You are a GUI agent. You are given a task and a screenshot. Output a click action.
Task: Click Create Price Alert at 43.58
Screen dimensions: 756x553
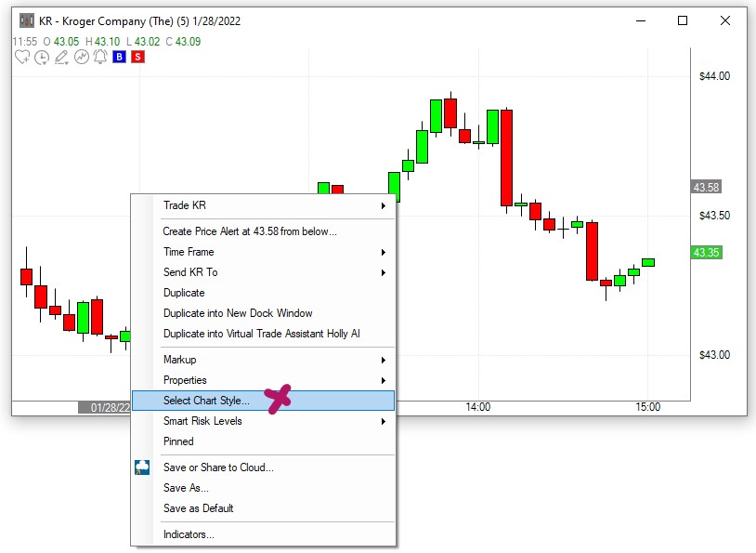click(x=250, y=231)
